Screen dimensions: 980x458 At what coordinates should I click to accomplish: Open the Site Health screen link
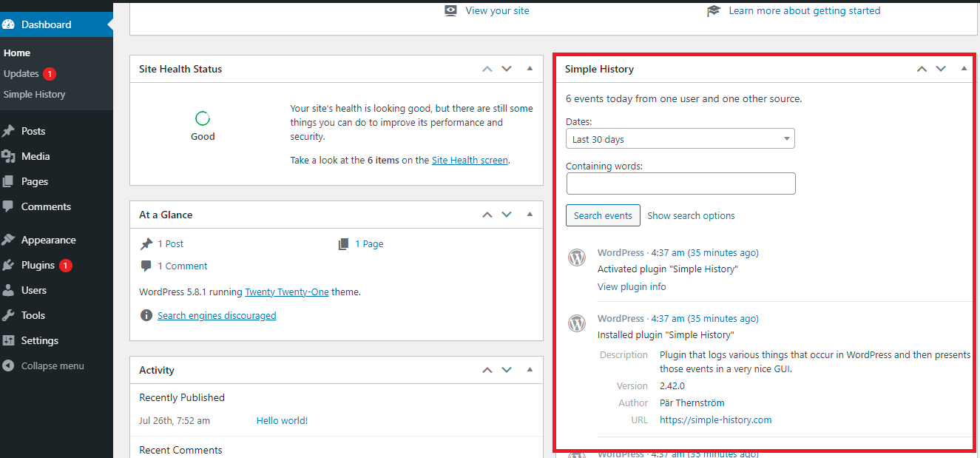pyautogui.click(x=470, y=160)
